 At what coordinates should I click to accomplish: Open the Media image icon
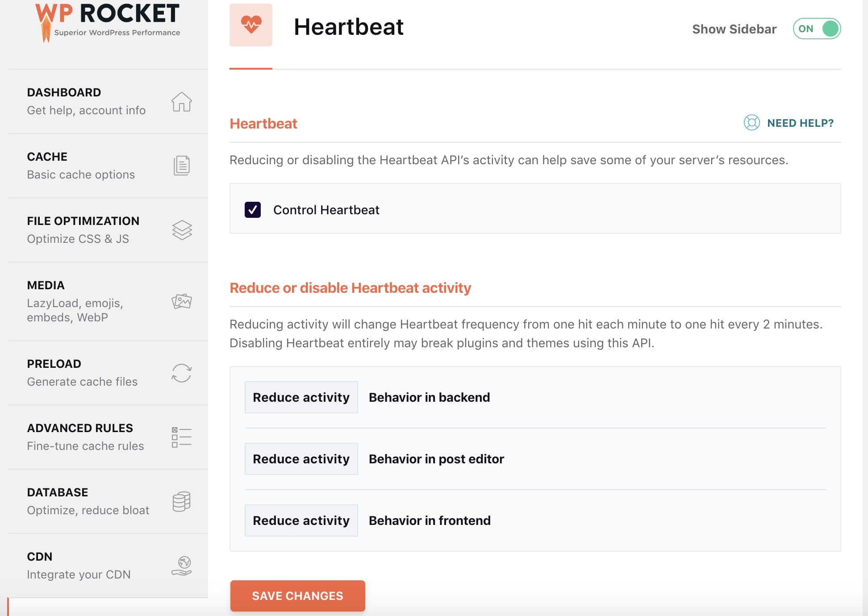(181, 301)
